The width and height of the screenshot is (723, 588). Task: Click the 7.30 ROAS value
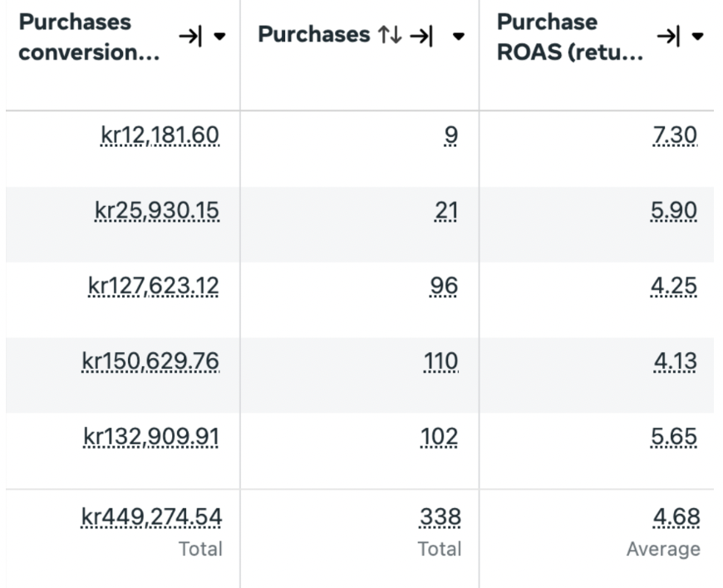click(x=675, y=135)
